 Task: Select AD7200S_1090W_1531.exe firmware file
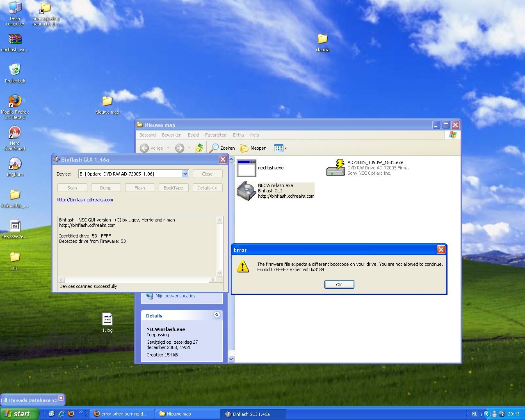tap(368, 168)
